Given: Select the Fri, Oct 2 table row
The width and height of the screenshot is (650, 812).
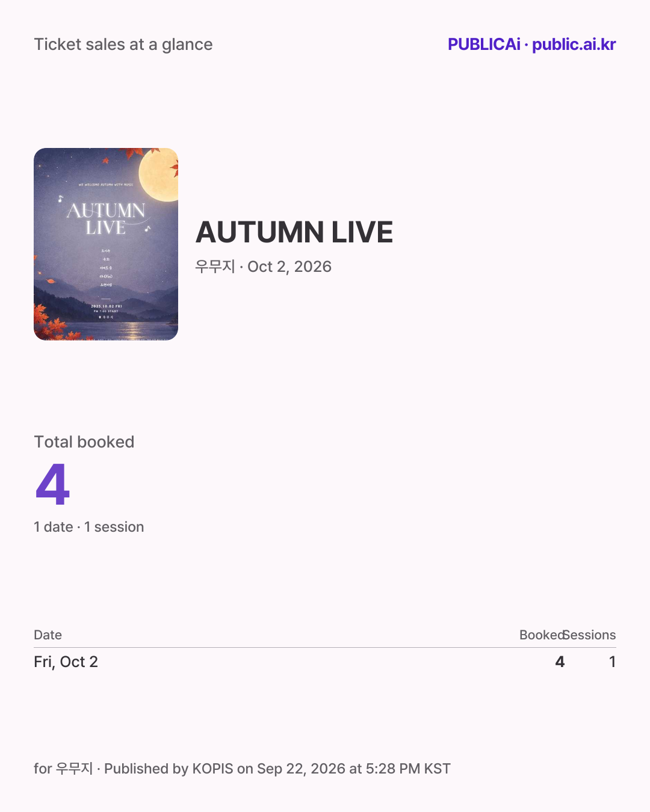Looking at the screenshot, I should tap(325, 662).
